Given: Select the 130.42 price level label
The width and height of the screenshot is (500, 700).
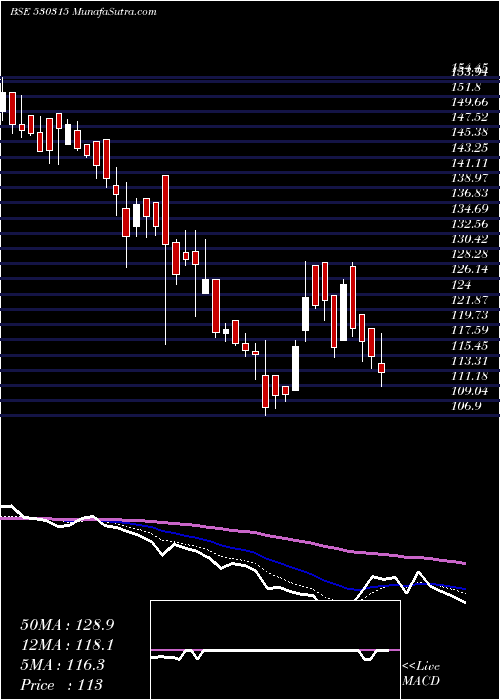Looking at the screenshot, I should tap(469, 239).
